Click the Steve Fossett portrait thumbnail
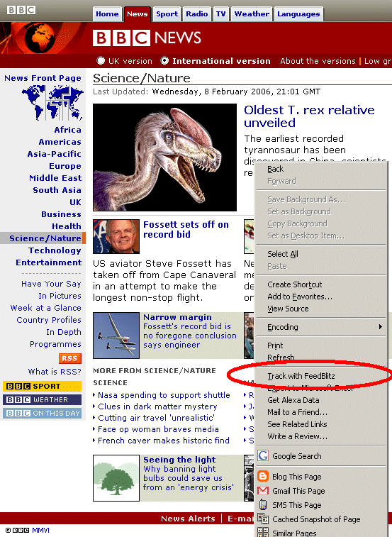 click(x=116, y=236)
